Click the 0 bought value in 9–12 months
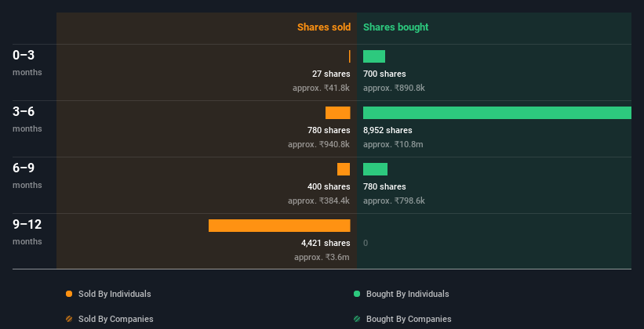This screenshot has width=644, height=329. click(x=366, y=243)
